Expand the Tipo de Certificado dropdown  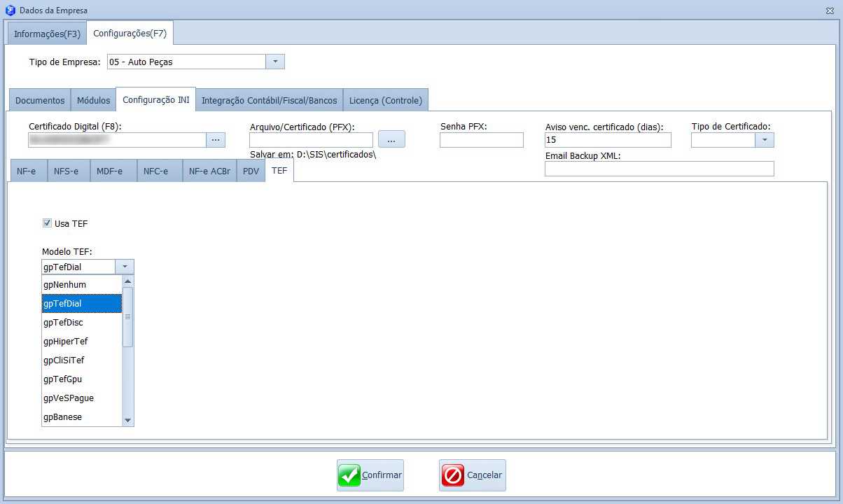tap(765, 140)
